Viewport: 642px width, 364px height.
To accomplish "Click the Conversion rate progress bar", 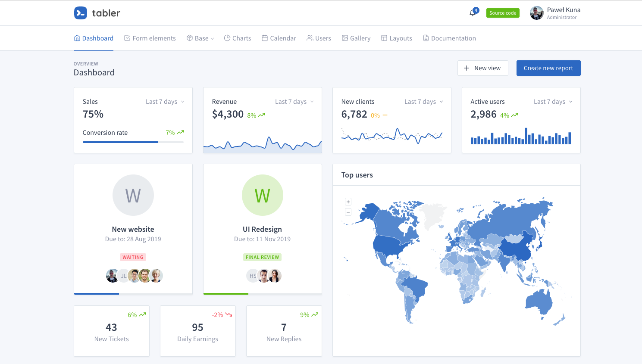I will point(133,142).
